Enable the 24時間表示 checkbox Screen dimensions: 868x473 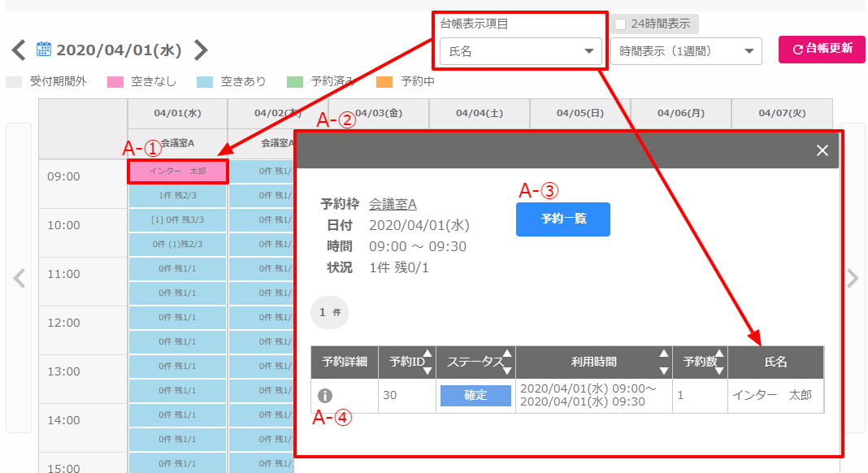tap(620, 24)
